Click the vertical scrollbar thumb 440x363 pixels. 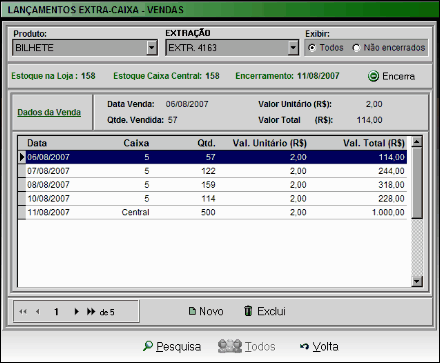point(417,183)
